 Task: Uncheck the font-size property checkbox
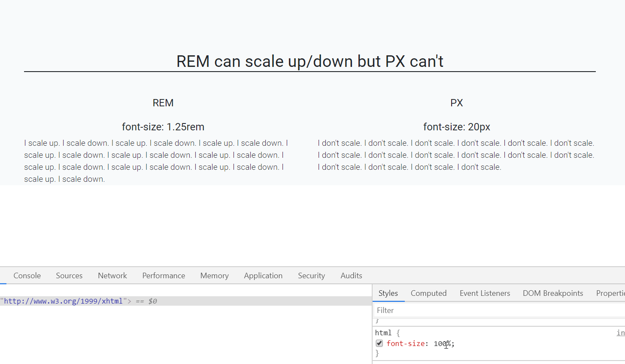click(x=379, y=343)
